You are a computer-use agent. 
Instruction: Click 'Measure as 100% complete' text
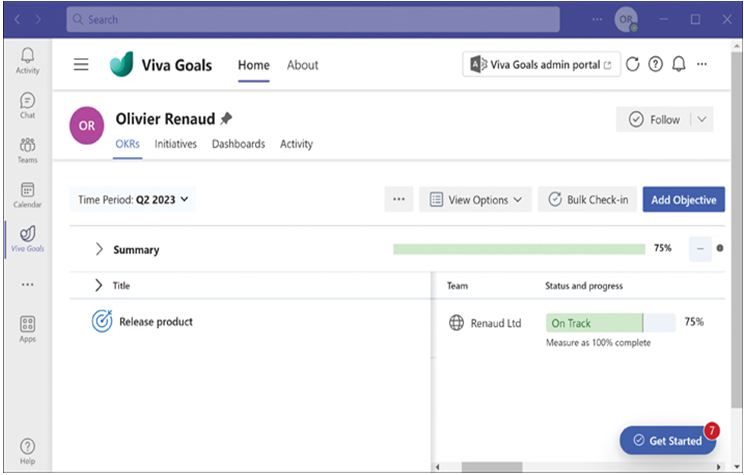(598, 343)
